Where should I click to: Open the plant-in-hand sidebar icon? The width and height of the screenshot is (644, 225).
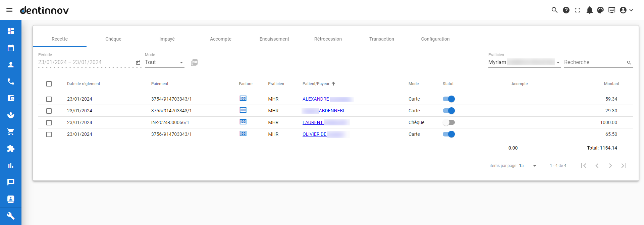click(11, 115)
